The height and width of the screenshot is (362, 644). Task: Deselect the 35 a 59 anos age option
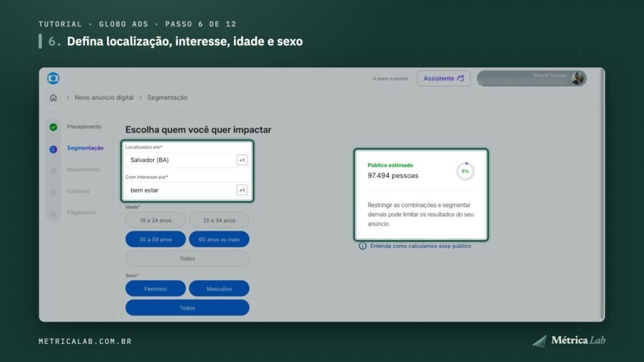coord(156,239)
